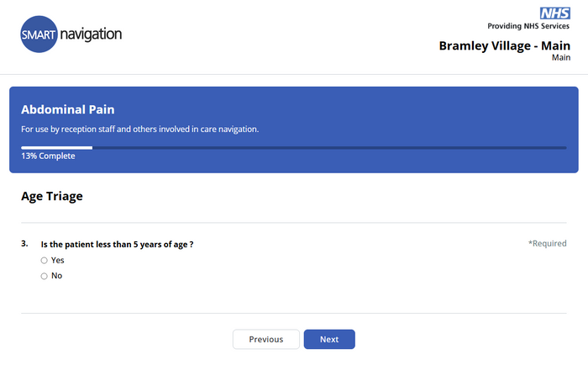Screen dimensions: 588x365
Task: Click the question about patient's age
Action: point(117,245)
